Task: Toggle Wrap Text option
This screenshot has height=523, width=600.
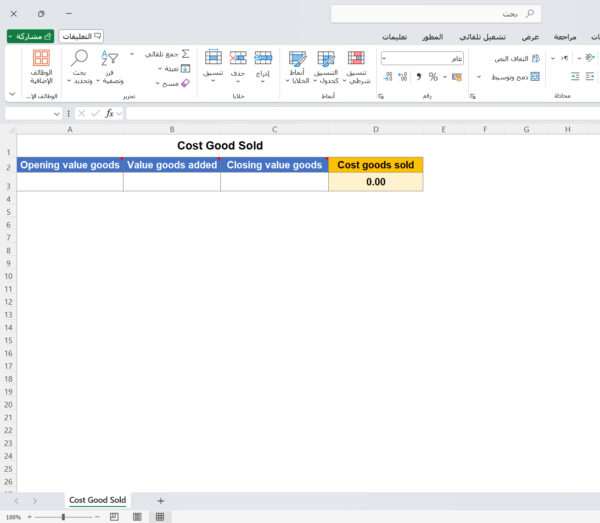Action: (519, 59)
